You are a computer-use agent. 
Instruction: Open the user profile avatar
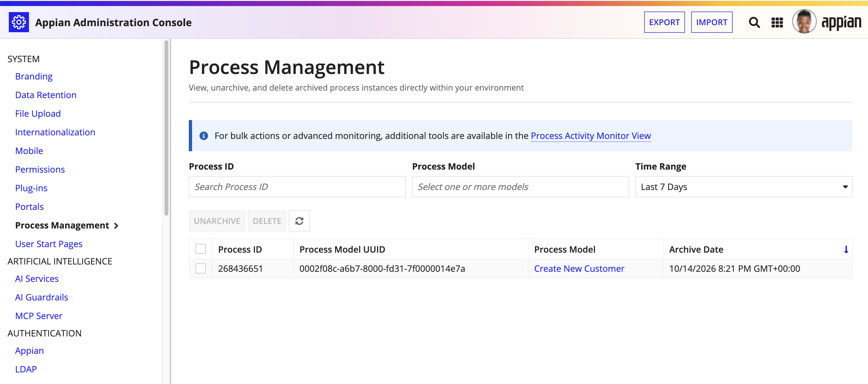[804, 22]
